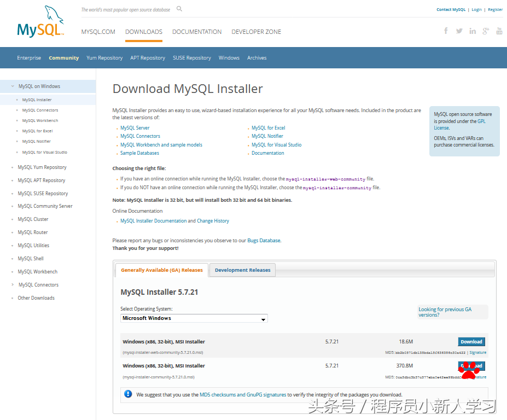Open the Select Operating System dropdown
Screen dimensions: 507x420
coord(194,318)
